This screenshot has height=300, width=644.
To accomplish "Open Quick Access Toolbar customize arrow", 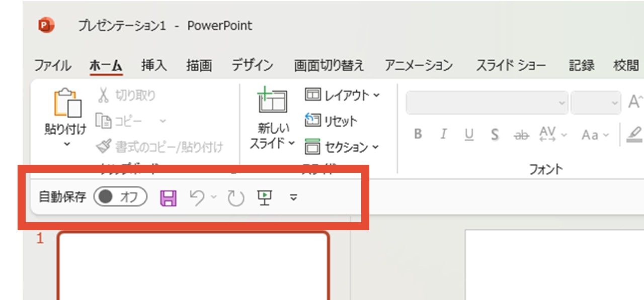I will (294, 197).
